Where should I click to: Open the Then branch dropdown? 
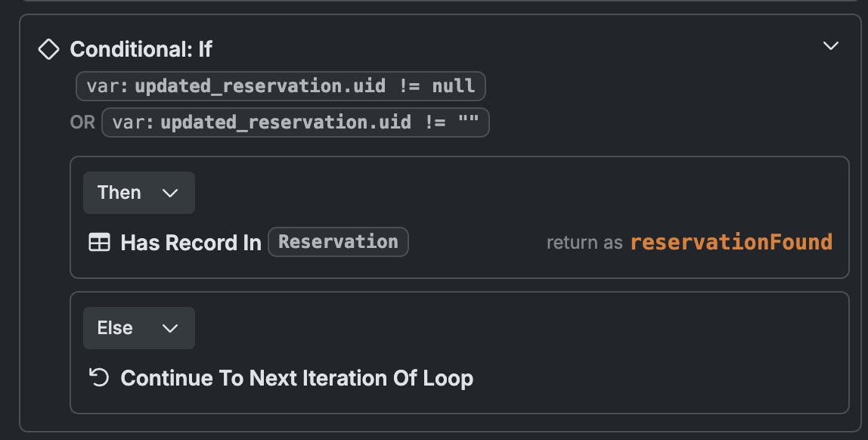139,193
